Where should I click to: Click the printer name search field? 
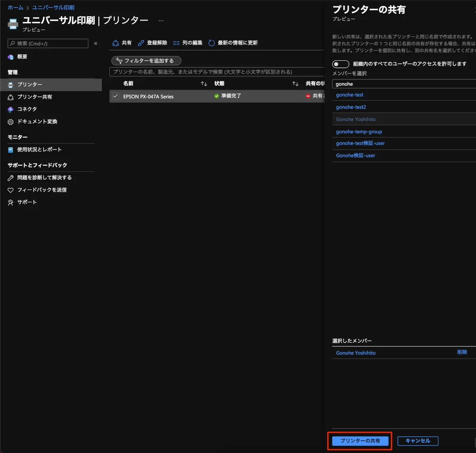[x=217, y=72]
